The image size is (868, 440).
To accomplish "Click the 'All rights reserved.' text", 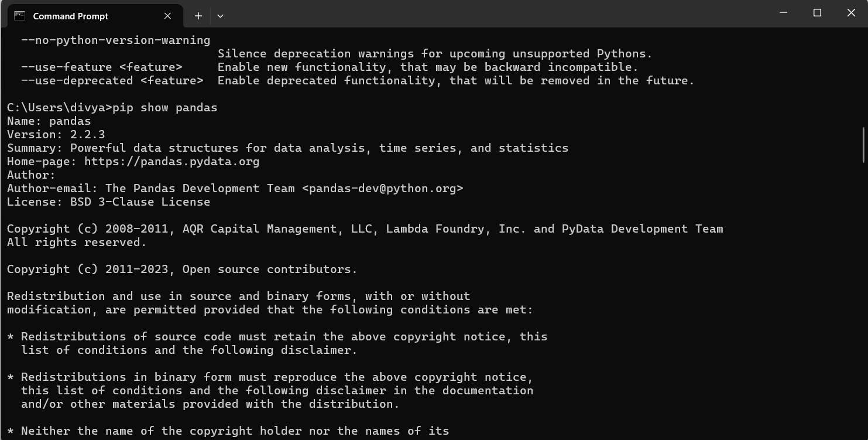I will coord(77,242).
